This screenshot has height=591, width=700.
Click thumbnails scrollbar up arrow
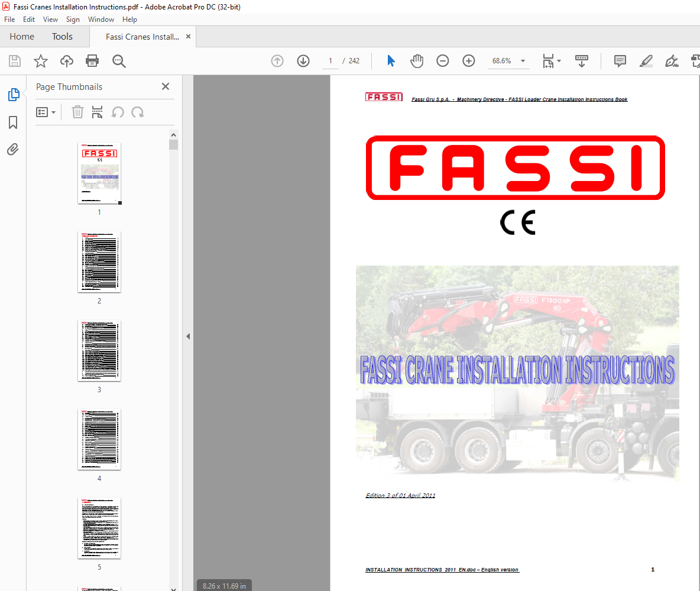[x=174, y=135]
